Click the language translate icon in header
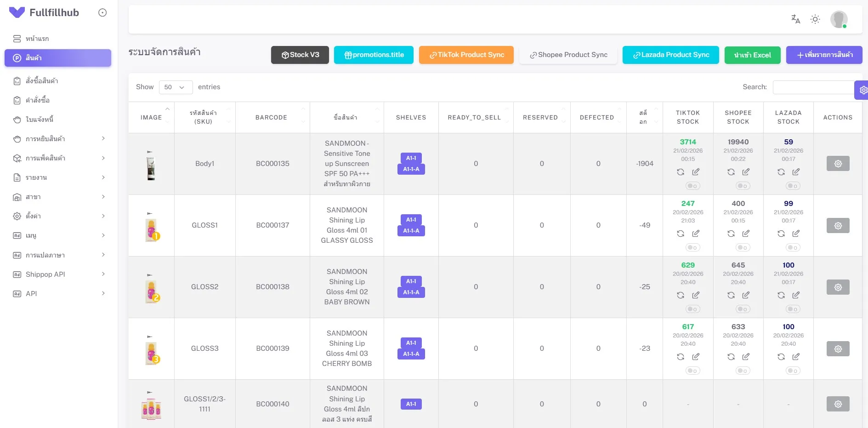868x428 pixels. coord(795,19)
